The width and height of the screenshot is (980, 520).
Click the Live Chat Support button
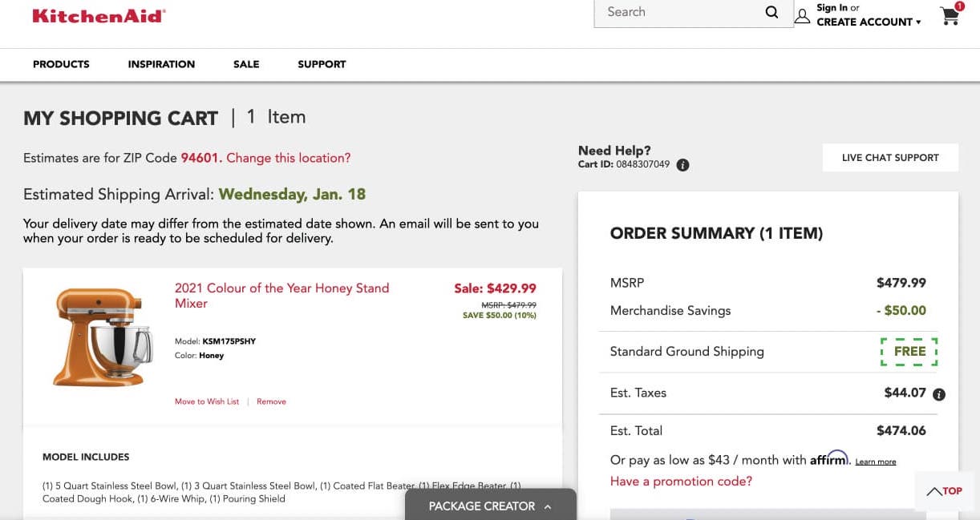(x=890, y=158)
